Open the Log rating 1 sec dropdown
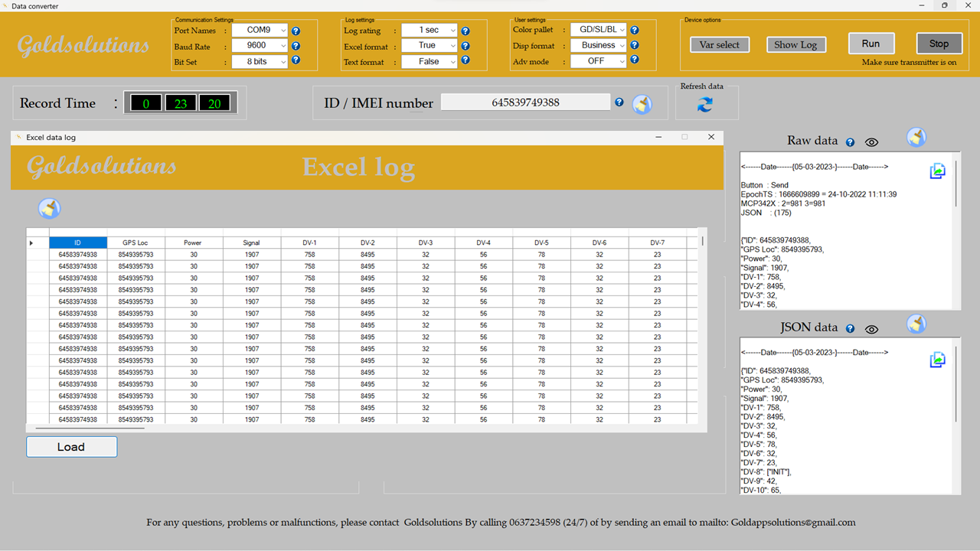The width and height of the screenshot is (980, 551). coord(430,31)
